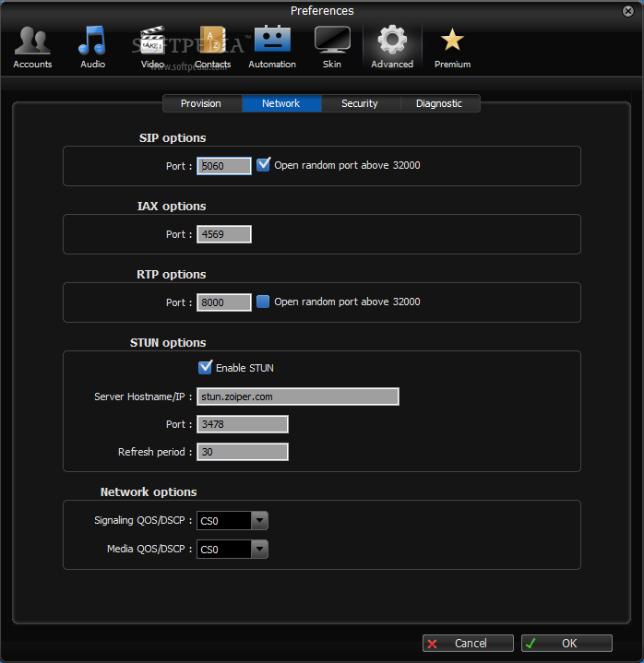Open the Automation preferences icon
Viewport: 644px width, 663px height.
coord(272,46)
